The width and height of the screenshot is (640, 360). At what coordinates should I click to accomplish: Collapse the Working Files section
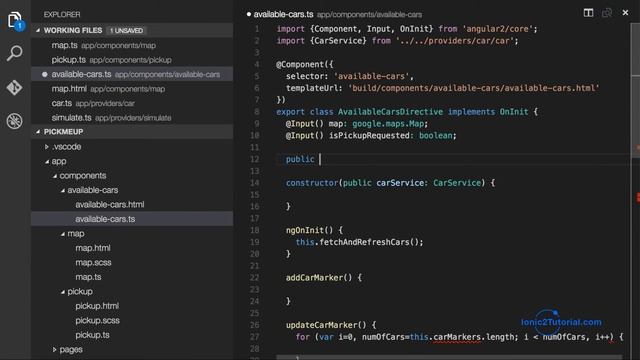click(x=38, y=30)
